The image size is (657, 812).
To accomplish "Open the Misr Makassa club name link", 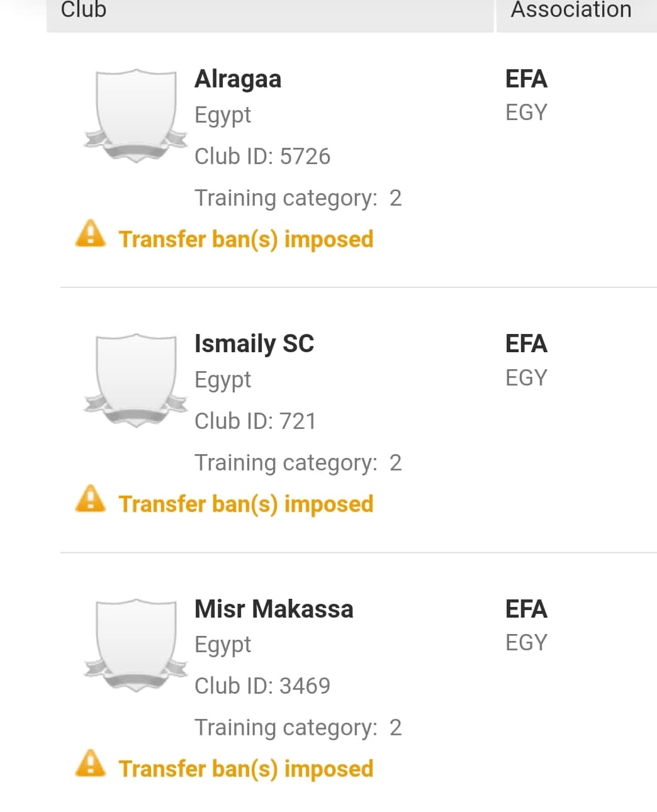I will 274,609.
